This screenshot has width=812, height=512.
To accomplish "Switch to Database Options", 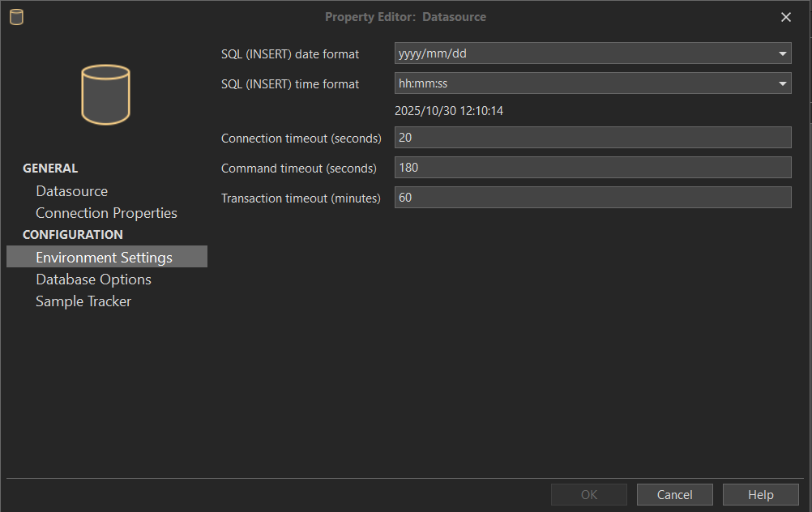I will pos(93,279).
